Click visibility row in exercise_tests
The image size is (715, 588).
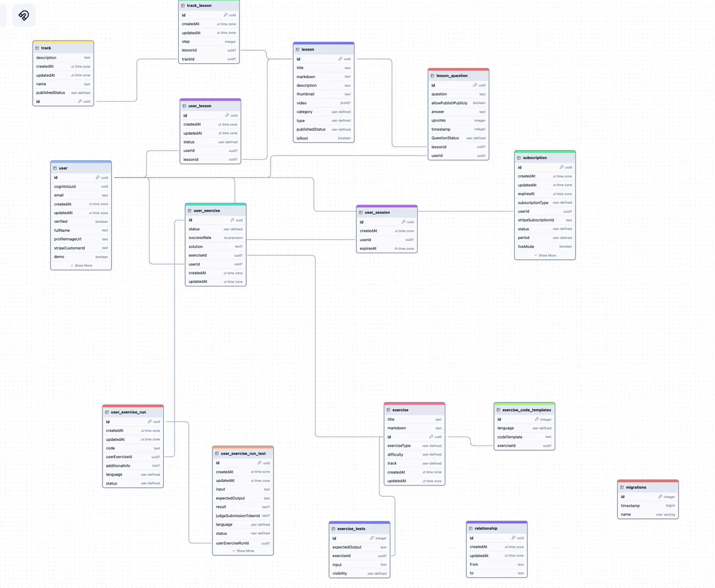point(360,574)
